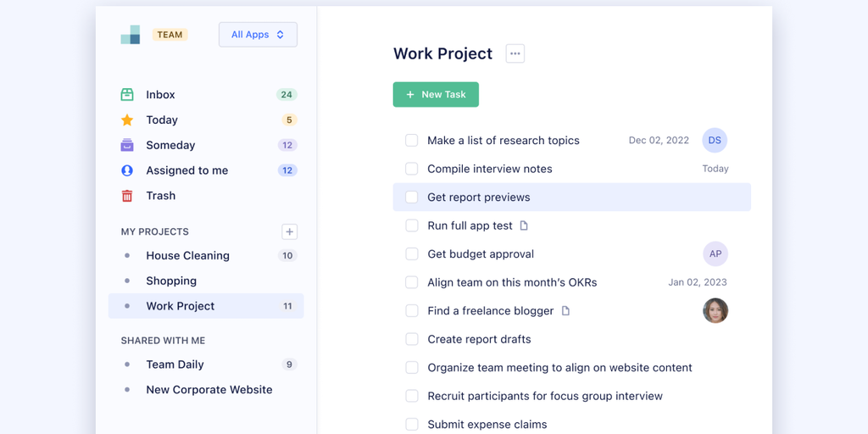868x434 pixels.
Task: Click the app logo icon
Action: coord(130,35)
